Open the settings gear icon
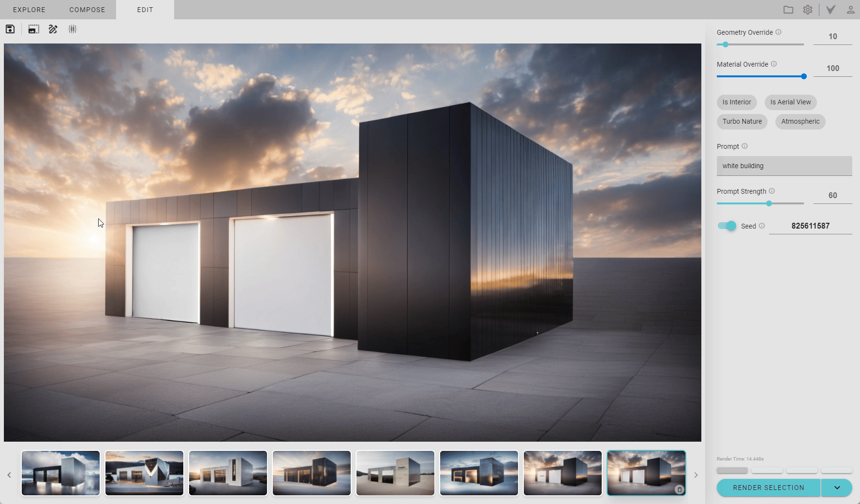860x504 pixels. [x=808, y=10]
